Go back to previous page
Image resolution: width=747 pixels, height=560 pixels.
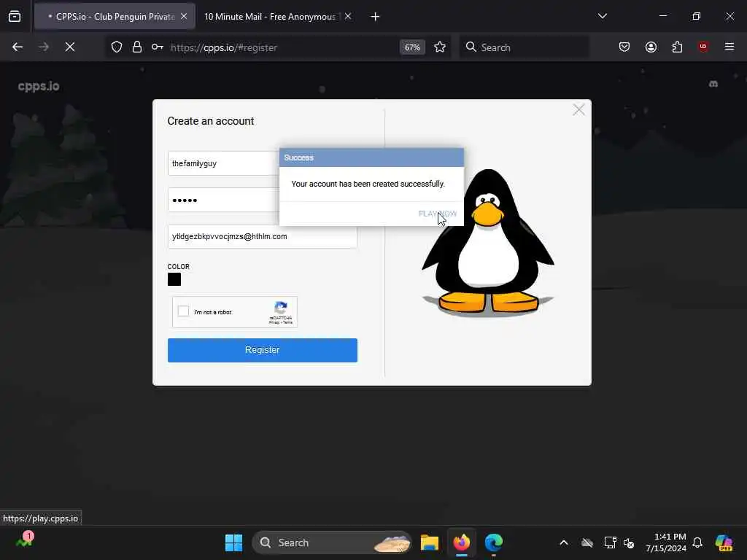coord(18,47)
